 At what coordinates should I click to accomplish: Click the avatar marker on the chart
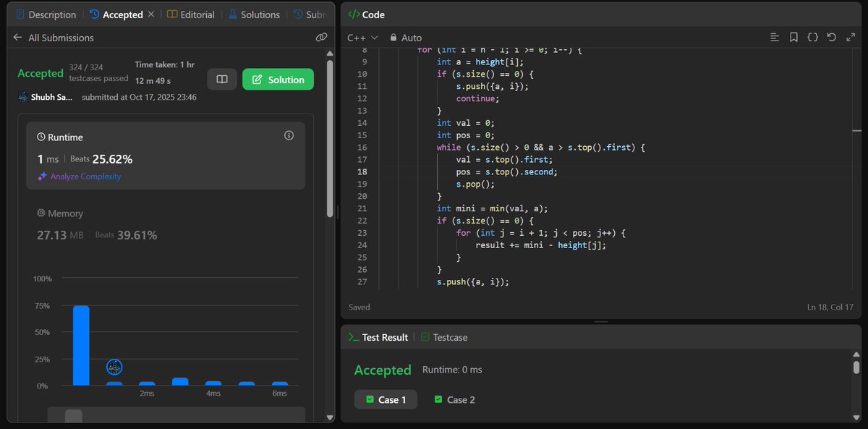[x=114, y=368]
